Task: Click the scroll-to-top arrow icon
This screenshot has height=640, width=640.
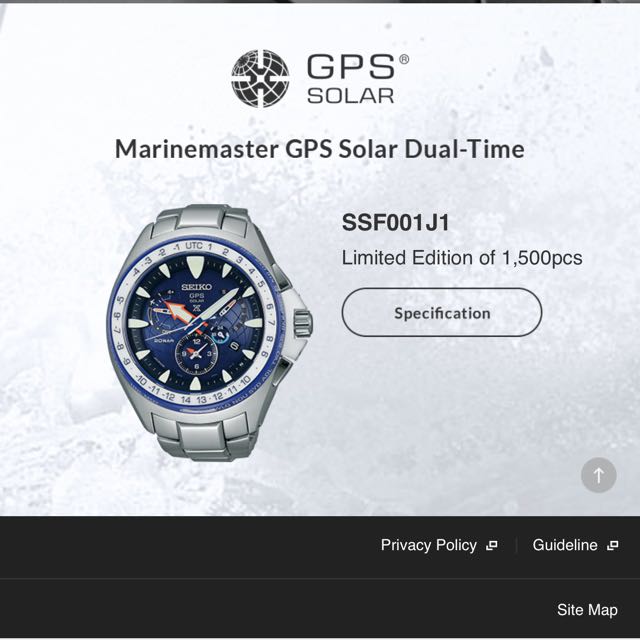Action: 598,475
